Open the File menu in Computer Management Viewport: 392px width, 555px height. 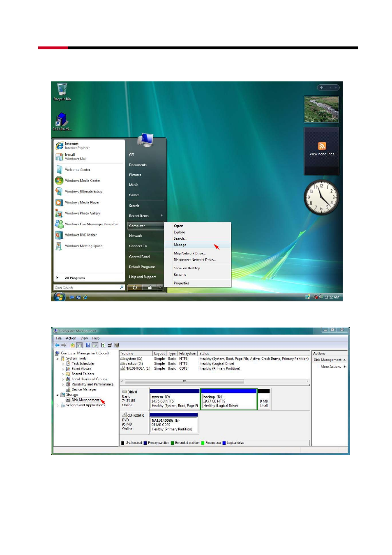click(59, 338)
